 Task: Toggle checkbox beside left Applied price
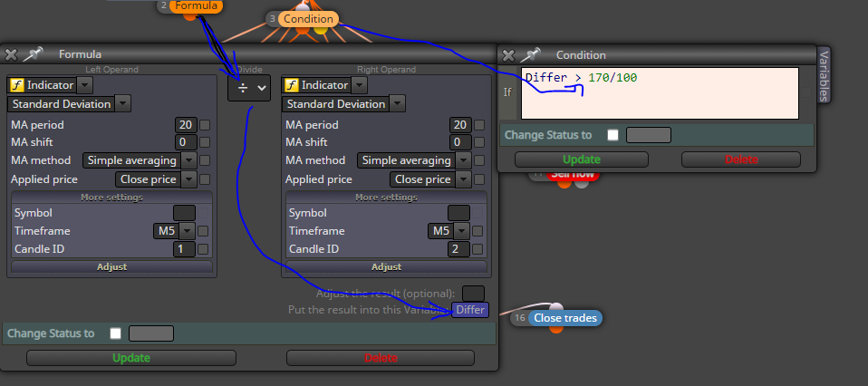205,179
